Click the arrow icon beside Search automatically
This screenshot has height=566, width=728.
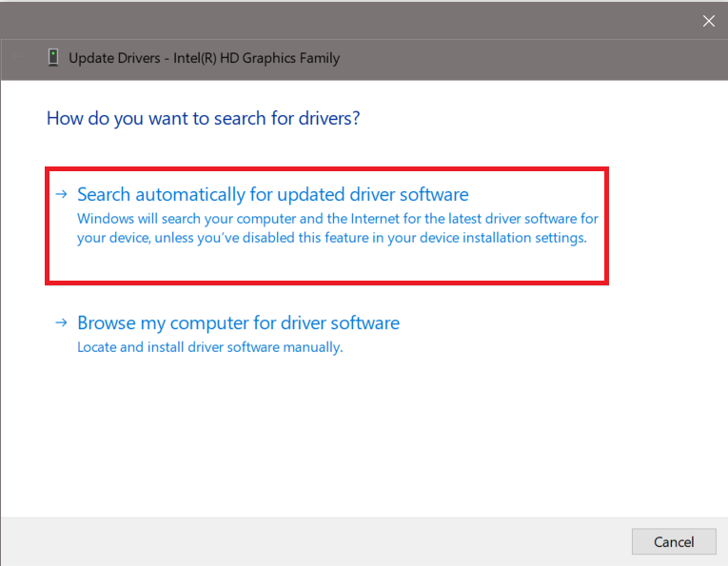[x=61, y=195]
